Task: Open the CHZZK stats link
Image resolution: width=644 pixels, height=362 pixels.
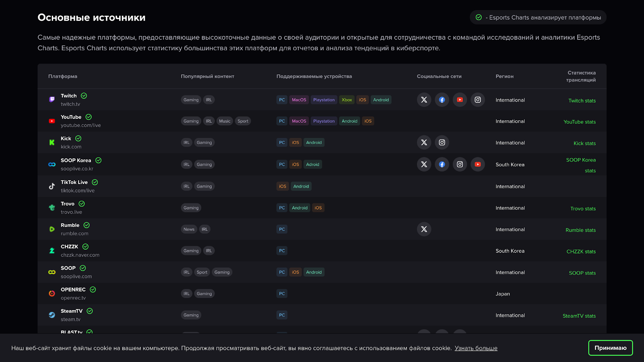Action: point(581,251)
